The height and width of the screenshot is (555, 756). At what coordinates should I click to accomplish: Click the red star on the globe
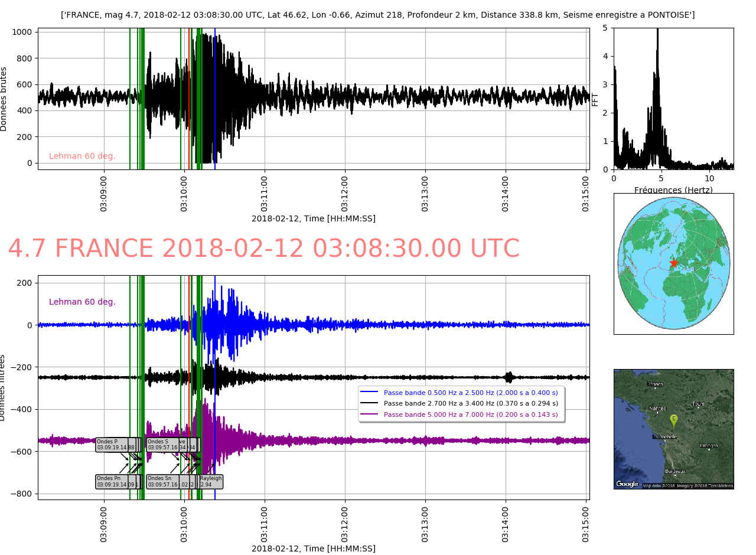673,262
